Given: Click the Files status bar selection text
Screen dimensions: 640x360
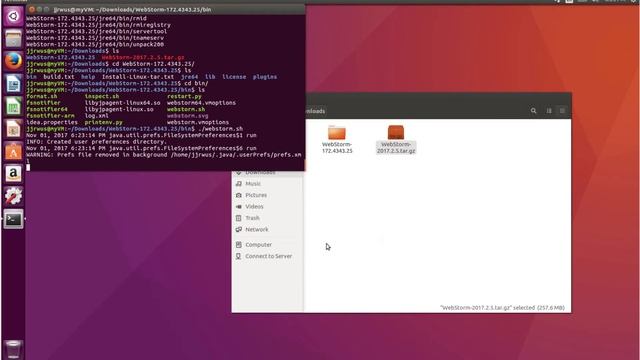Looking at the screenshot, I should click(502, 307).
